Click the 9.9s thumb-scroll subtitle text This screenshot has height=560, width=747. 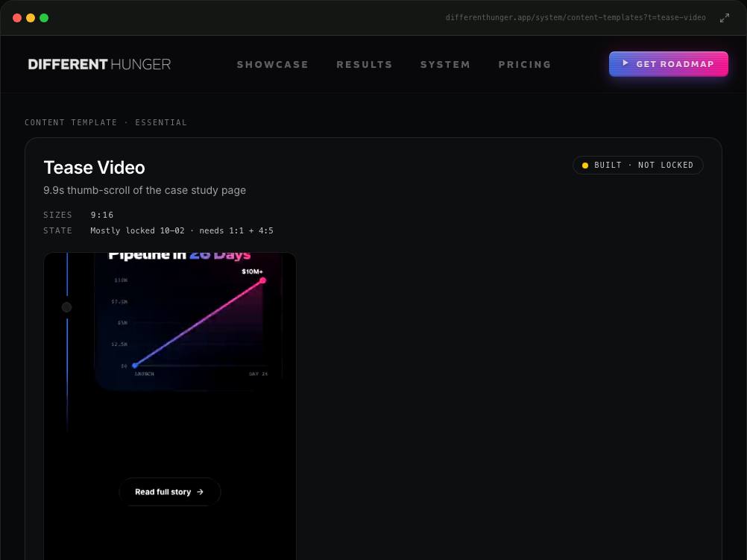[x=145, y=190]
